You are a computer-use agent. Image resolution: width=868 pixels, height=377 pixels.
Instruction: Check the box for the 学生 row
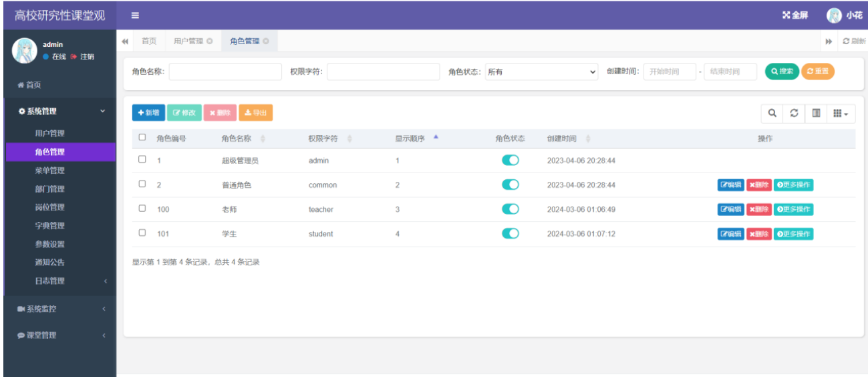coord(142,233)
